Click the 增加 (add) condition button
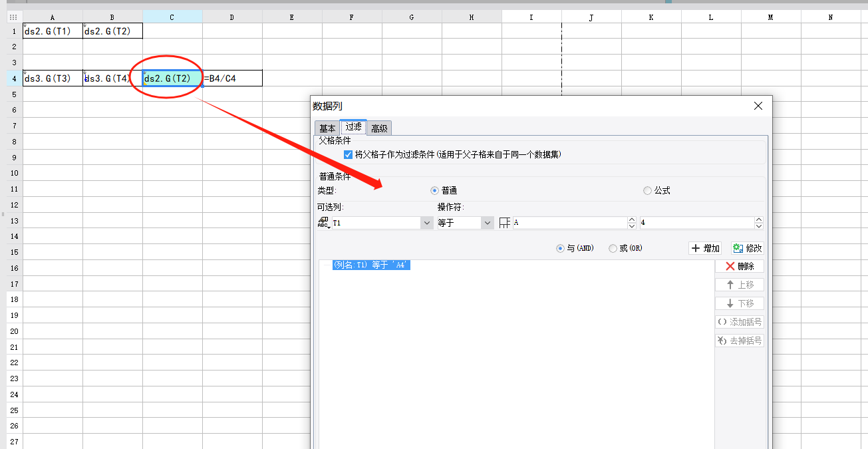 coord(706,248)
